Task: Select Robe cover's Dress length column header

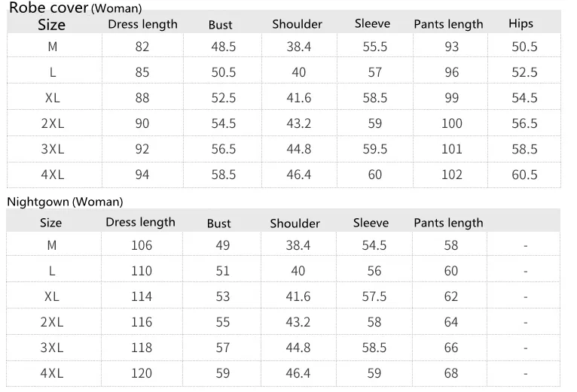Action: pos(142,24)
